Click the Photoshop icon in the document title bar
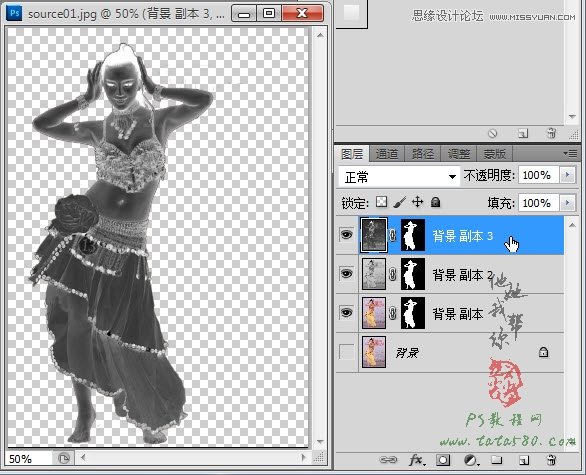 pyautogui.click(x=14, y=13)
